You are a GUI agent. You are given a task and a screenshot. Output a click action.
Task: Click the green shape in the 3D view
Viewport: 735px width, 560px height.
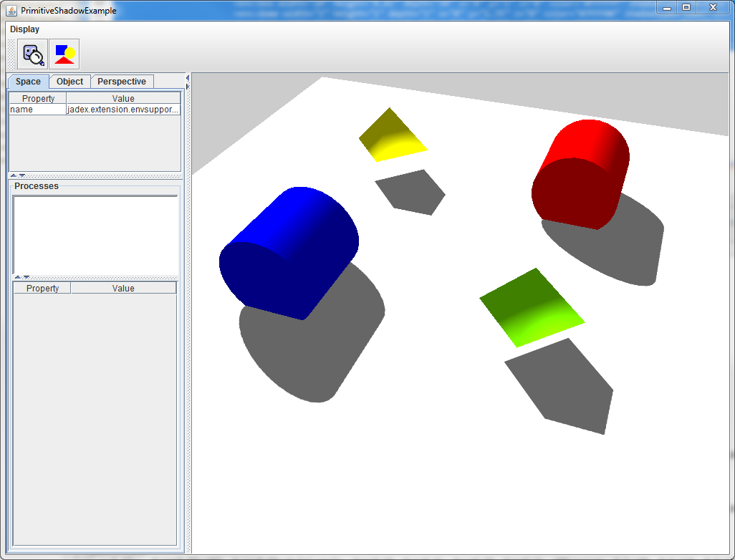pos(532,308)
